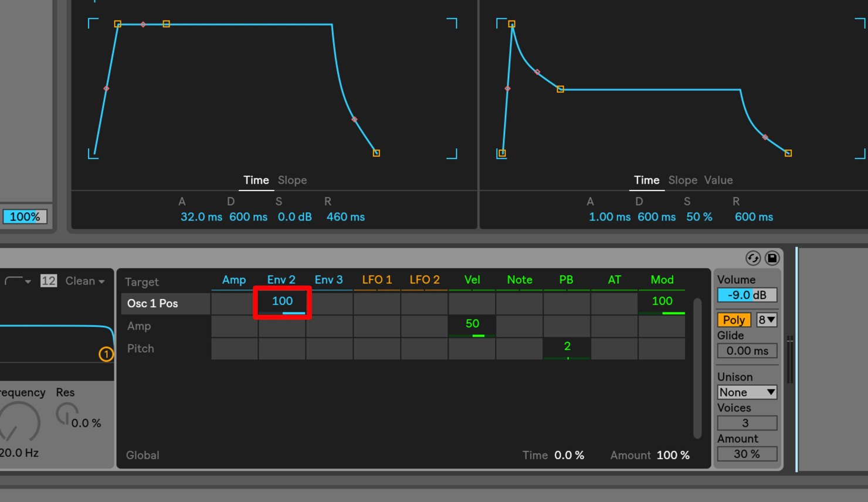
Task: Select the amp envelope release-end breakpoint handle
Action: point(377,153)
